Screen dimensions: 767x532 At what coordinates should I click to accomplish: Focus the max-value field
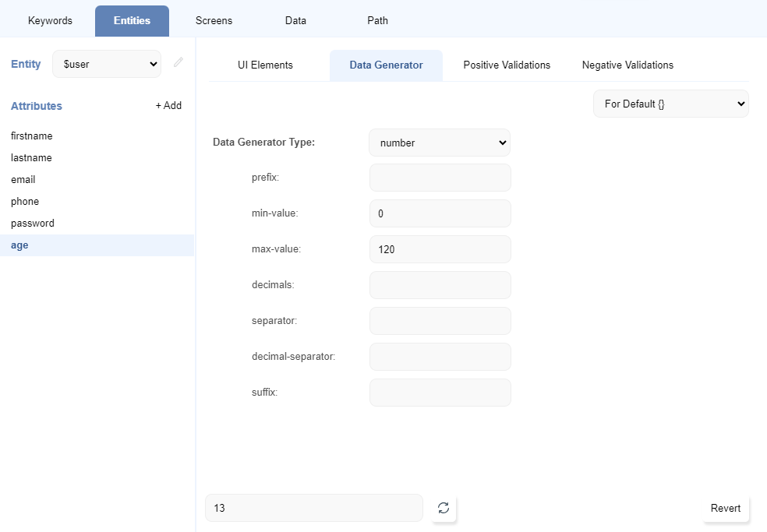point(440,249)
